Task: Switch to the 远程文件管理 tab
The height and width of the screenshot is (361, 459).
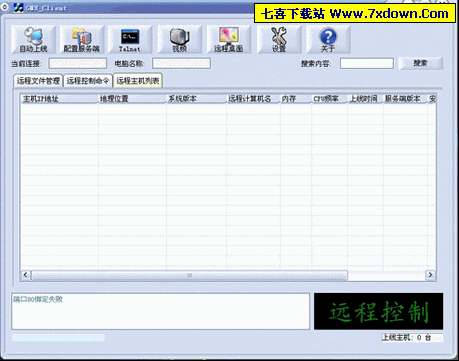Action: [x=38, y=81]
